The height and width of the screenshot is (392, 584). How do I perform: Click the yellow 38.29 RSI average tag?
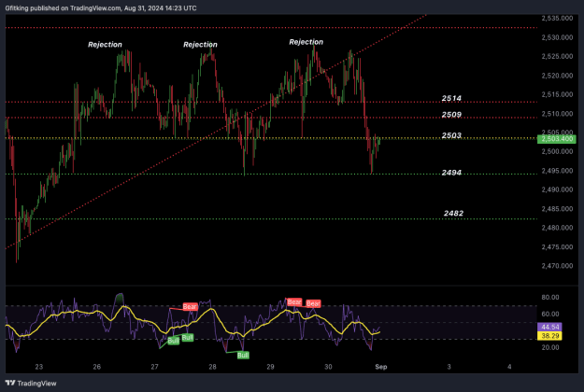549,336
